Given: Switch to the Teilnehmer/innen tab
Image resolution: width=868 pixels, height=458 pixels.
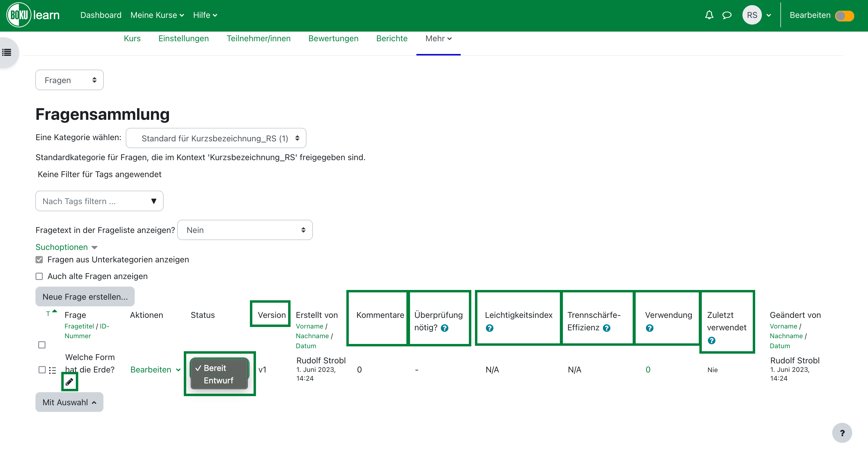Looking at the screenshot, I should point(258,39).
